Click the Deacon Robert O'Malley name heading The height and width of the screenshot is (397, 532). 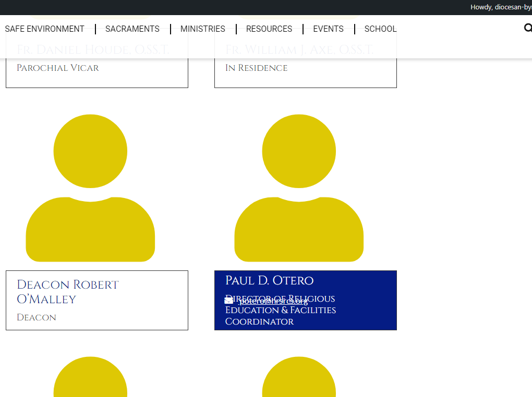coord(68,292)
